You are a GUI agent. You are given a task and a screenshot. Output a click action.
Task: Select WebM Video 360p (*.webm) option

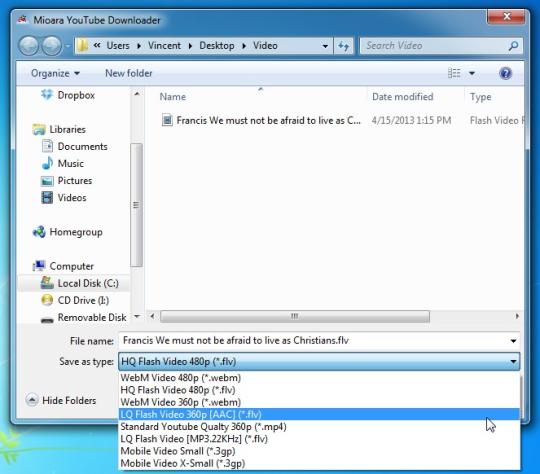click(x=319, y=402)
